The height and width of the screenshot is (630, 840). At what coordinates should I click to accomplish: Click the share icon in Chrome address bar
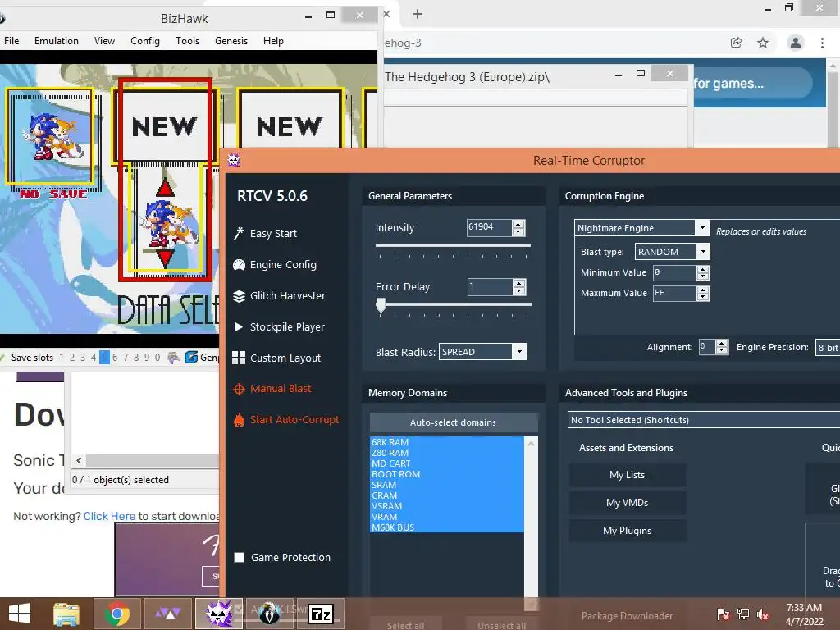[736, 43]
